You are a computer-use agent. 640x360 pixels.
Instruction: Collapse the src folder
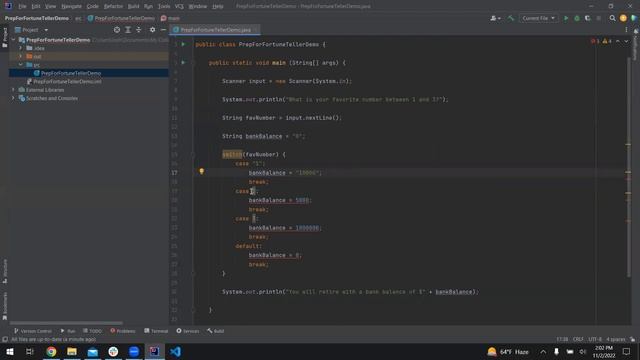21,65
